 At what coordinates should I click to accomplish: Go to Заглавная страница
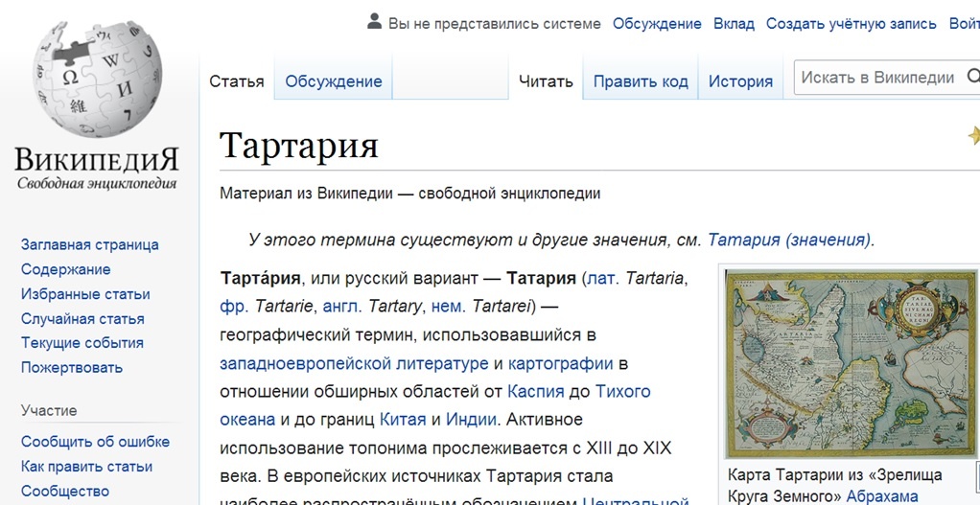90,244
